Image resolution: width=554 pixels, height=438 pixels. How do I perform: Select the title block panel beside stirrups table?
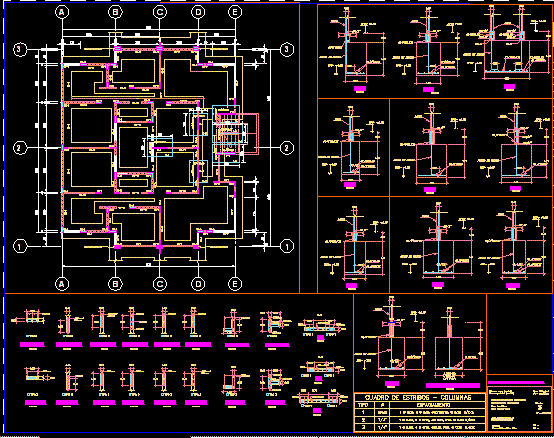(519, 409)
